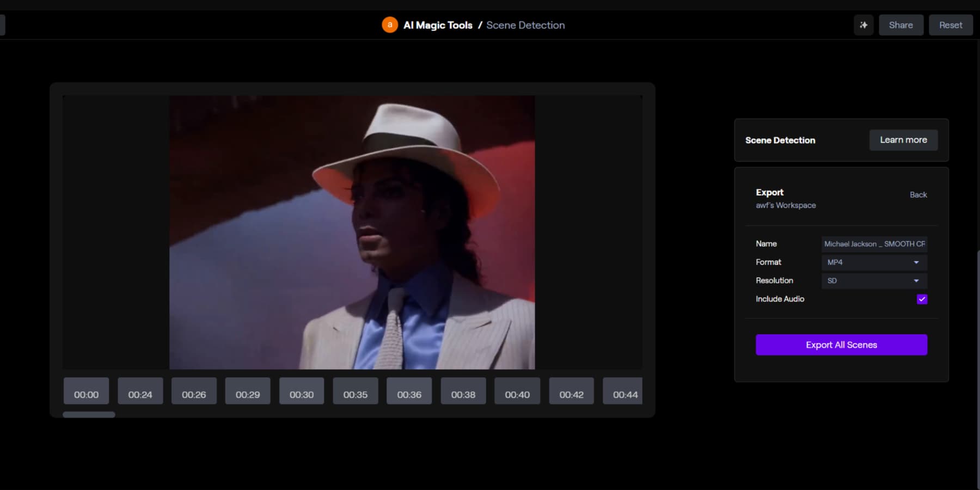The height and width of the screenshot is (490, 980).
Task: Click the Back link in Export panel
Action: pyautogui.click(x=918, y=194)
